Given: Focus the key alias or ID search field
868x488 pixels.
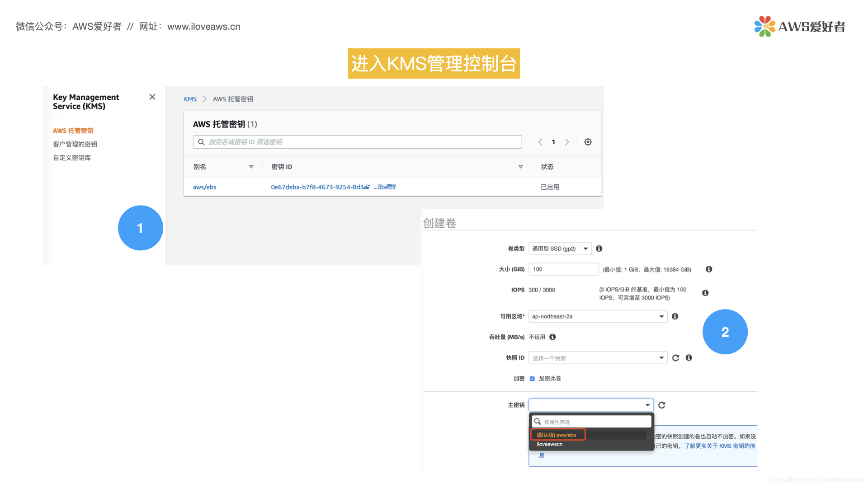Looking at the screenshot, I should click(x=357, y=142).
